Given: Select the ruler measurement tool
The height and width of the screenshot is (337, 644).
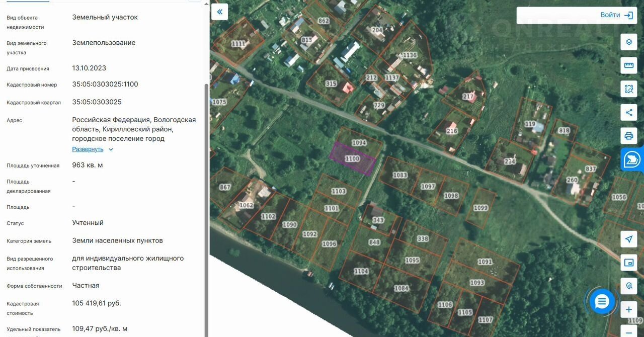Looking at the screenshot, I should click(628, 65).
